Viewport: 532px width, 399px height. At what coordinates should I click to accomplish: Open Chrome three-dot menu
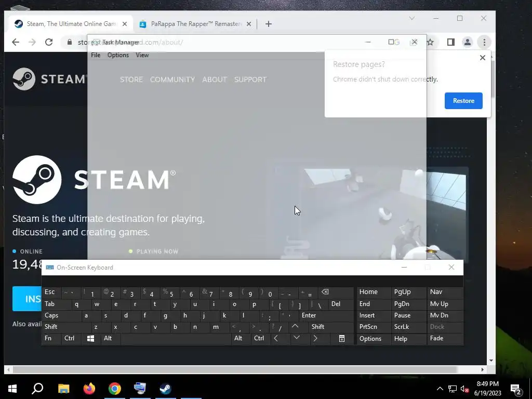484,42
